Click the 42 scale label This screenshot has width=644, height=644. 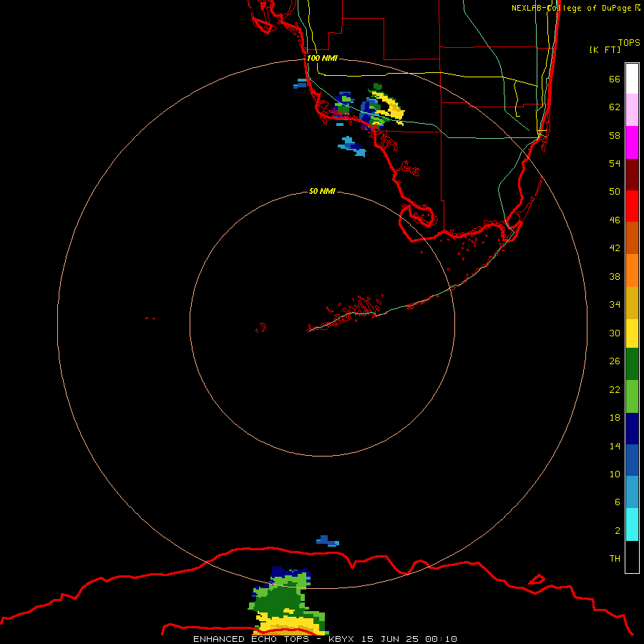pyautogui.click(x=615, y=248)
